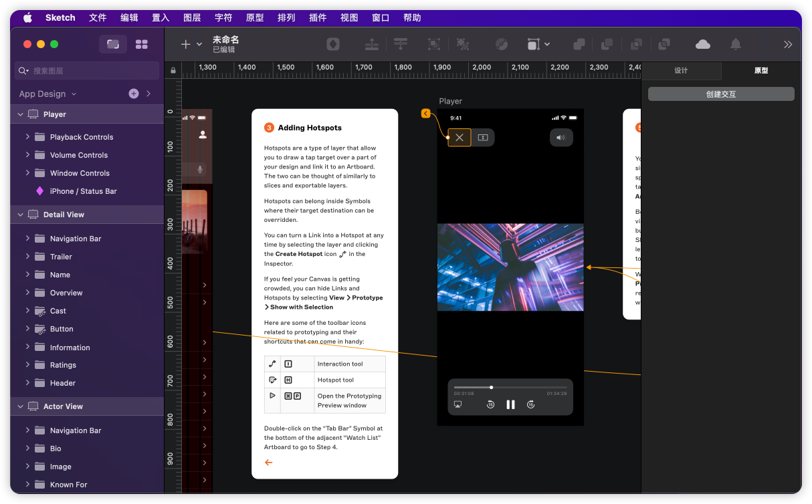Screen dimensions: 812x504
Task: Click the difference boolean toolbar icon
Action: point(664,44)
